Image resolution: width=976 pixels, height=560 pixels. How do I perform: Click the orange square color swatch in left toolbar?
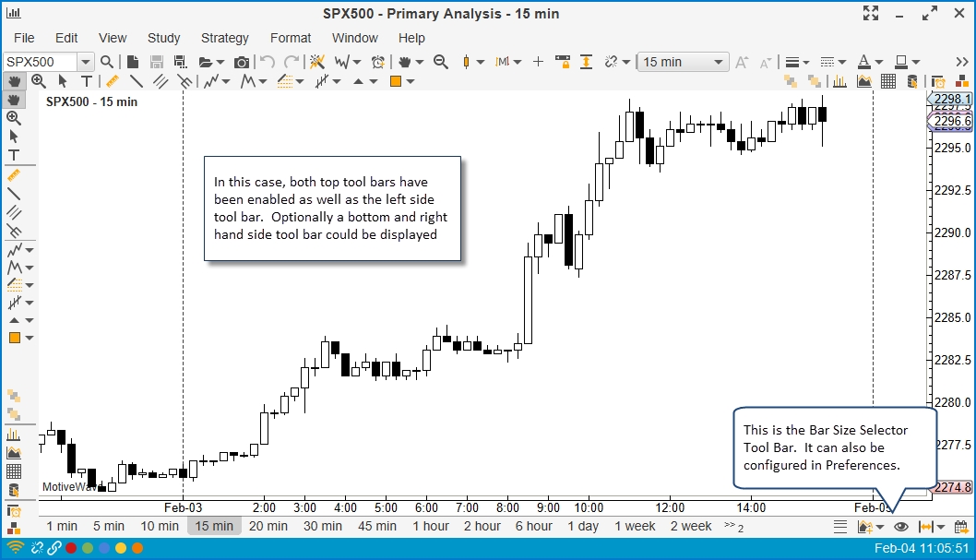pyautogui.click(x=14, y=338)
